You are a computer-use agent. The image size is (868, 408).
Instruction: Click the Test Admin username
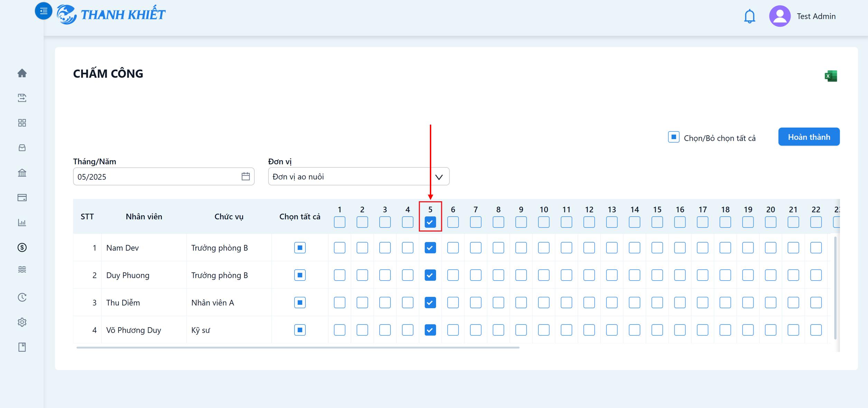click(816, 16)
